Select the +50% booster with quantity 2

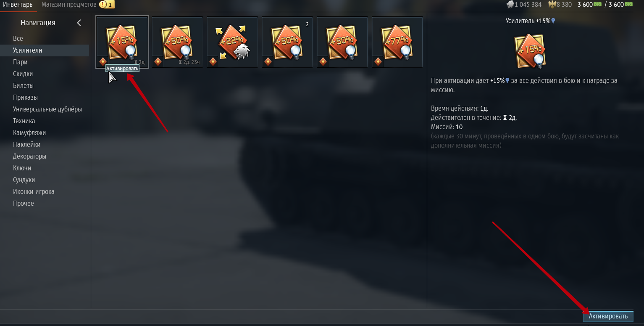coord(287,42)
